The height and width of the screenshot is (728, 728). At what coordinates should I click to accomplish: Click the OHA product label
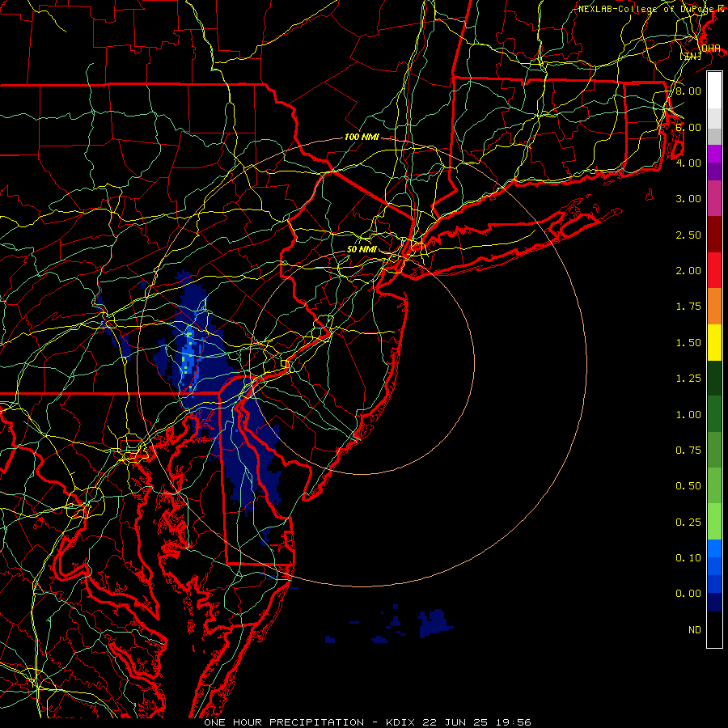point(710,49)
